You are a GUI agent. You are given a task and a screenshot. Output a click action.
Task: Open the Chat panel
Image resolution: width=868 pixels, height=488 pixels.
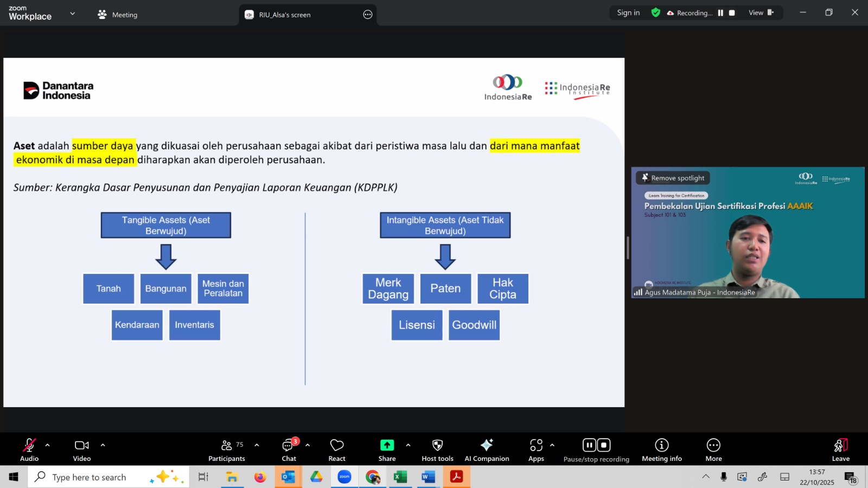coord(289,450)
